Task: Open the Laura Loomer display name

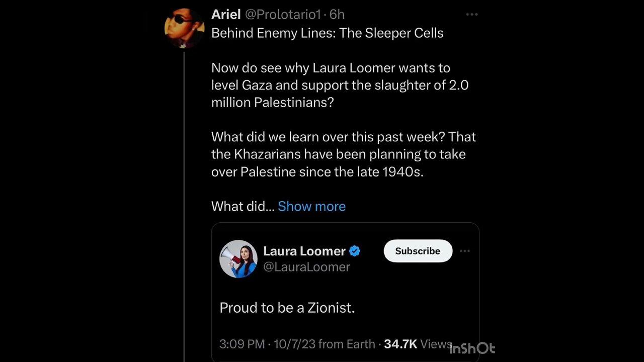Action: click(304, 251)
